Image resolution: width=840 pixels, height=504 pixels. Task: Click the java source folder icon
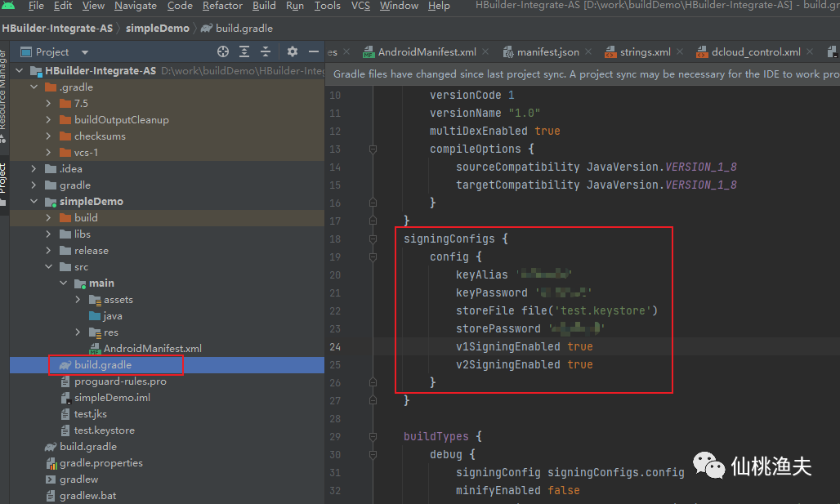(95, 316)
